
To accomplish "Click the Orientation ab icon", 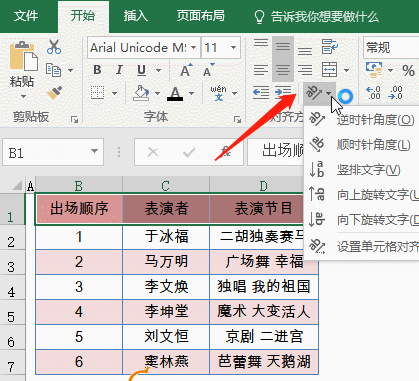I will click(x=314, y=92).
